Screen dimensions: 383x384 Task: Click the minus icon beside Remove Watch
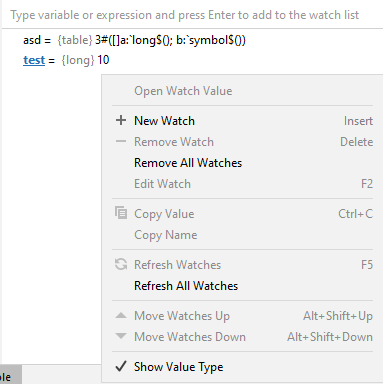121,141
